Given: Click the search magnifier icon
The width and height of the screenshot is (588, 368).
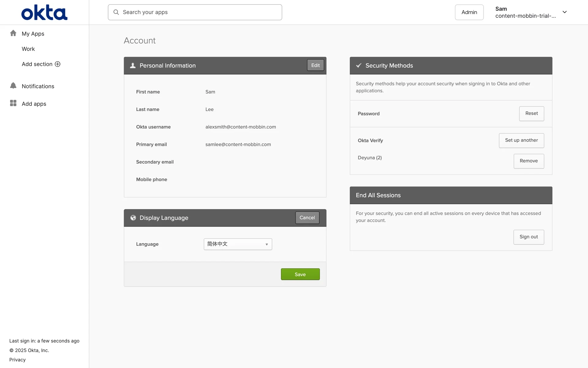Looking at the screenshot, I should 116,12.
